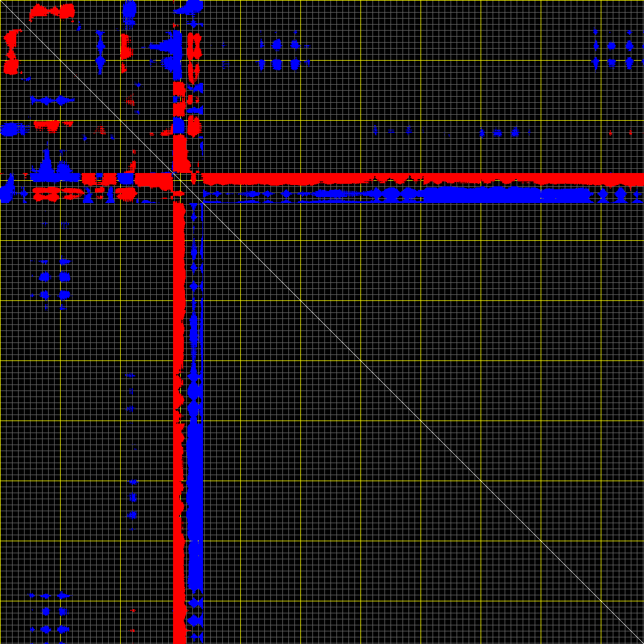Click the white diagonal line
Viewport: 644px width, 644px height.
click(322, 322)
